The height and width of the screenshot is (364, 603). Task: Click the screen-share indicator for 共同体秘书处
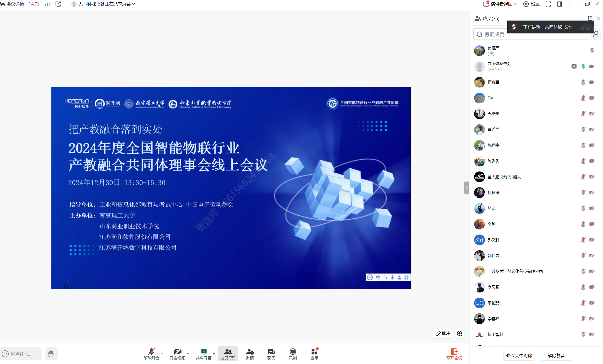click(574, 66)
